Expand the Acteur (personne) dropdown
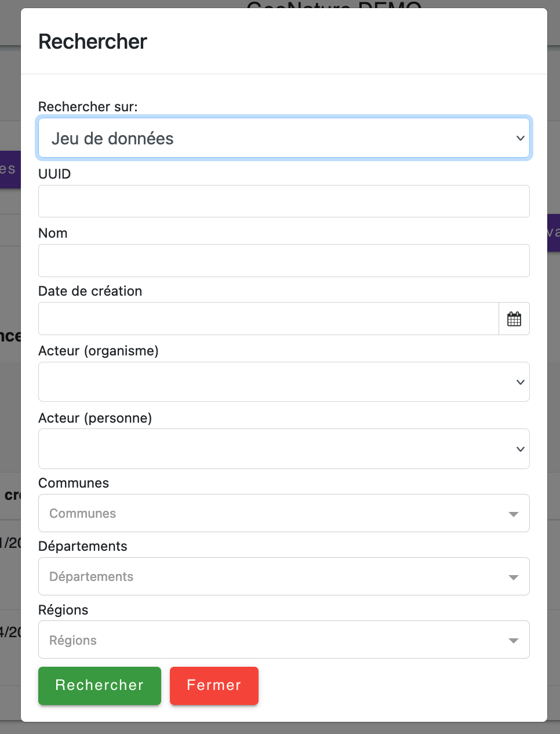The image size is (560, 734). [x=284, y=449]
